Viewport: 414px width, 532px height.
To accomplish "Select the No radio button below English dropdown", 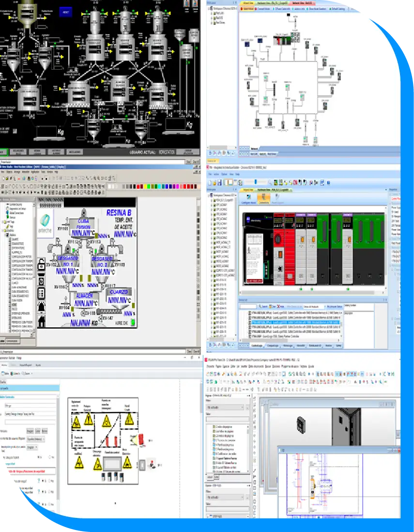I will click(x=49, y=456).
